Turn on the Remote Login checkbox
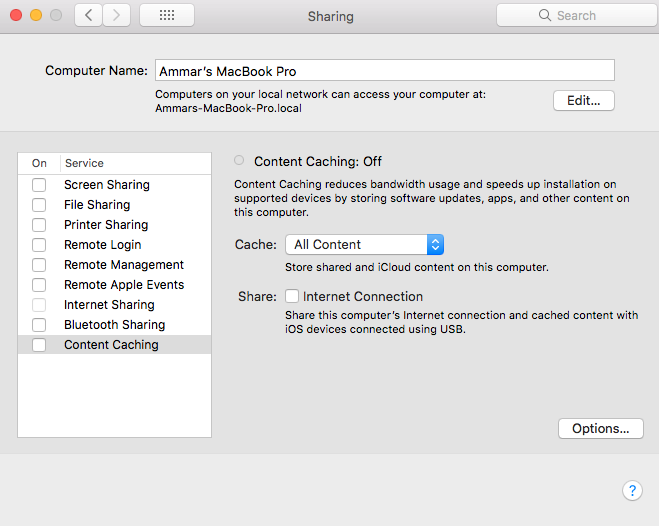 point(39,245)
